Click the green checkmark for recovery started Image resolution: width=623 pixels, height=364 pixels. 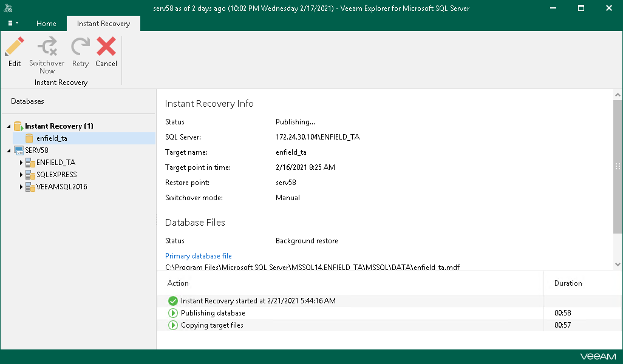pyautogui.click(x=173, y=301)
